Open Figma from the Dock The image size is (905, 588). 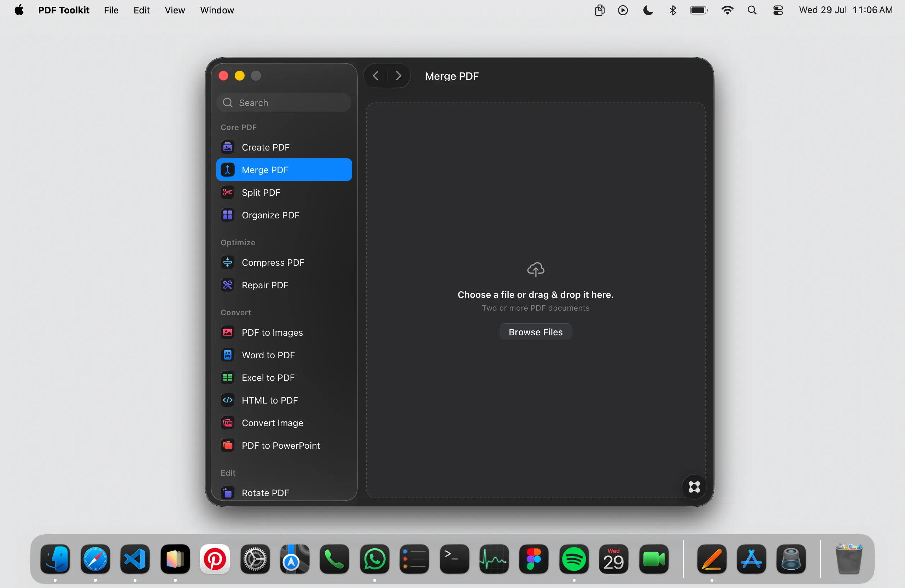click(534, 559)
